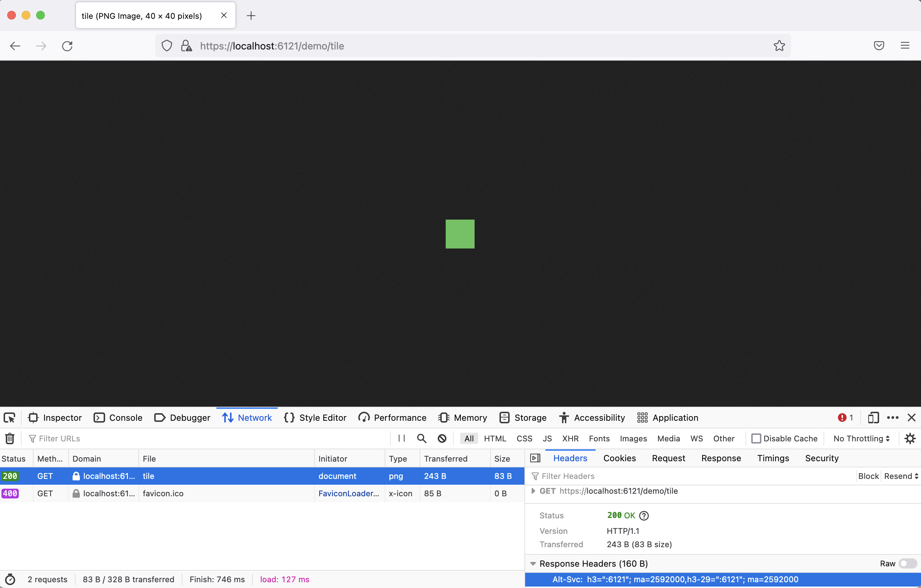Viewport: 921px width, 588px height.
Task: Clear network log with trash icon
Action: tap(10, 438)
